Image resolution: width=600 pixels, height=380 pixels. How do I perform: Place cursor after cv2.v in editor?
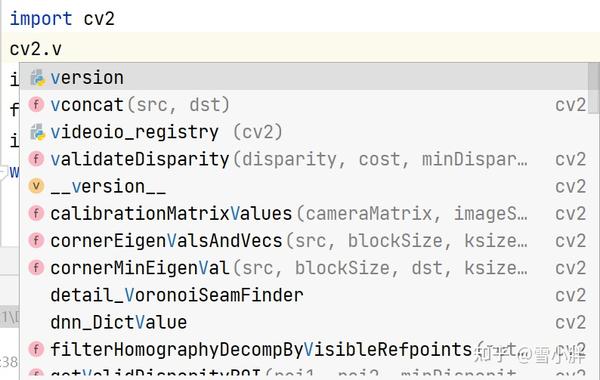pyautogui.click(x=62, y=49)
